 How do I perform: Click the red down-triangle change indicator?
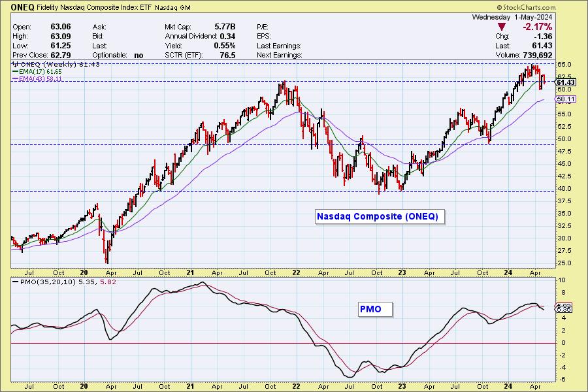coord(501,27)
